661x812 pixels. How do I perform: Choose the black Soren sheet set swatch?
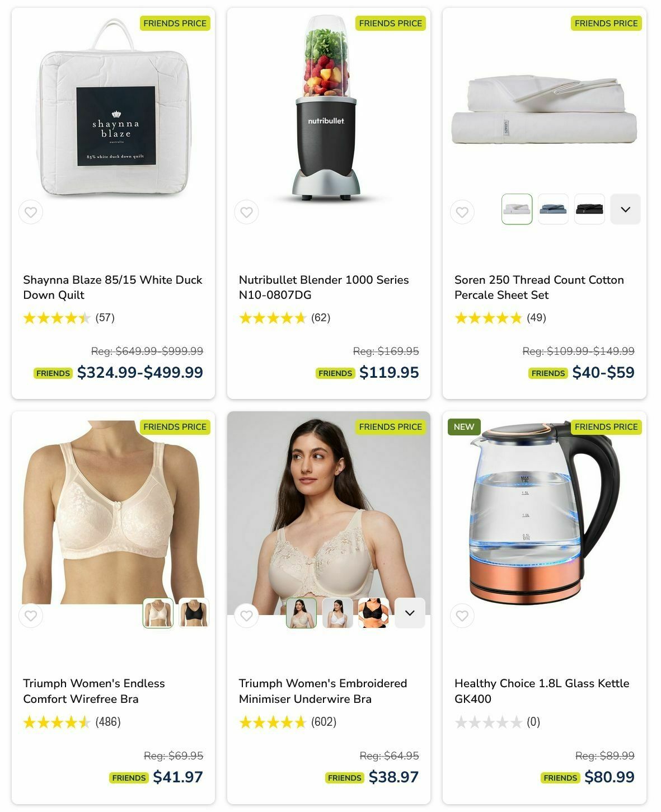589,209
